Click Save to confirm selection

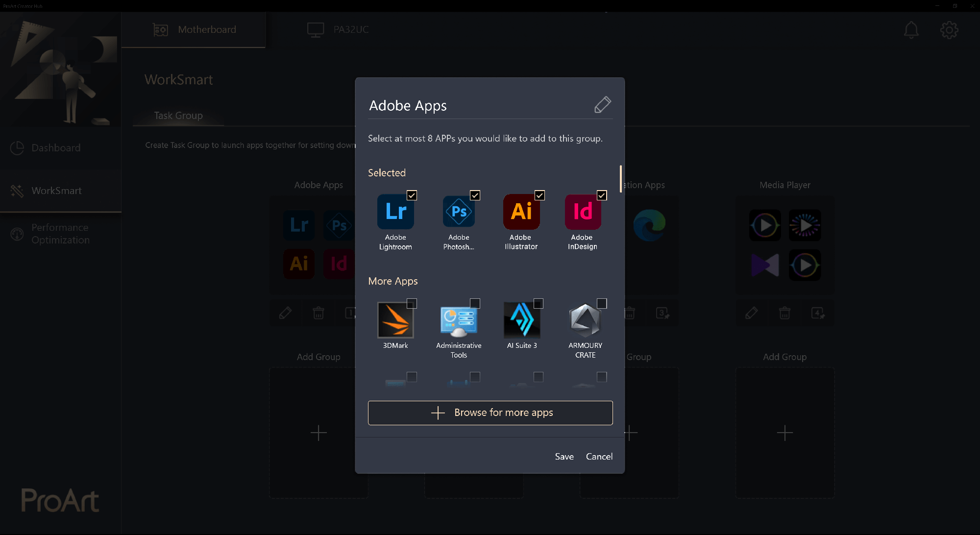563,456
